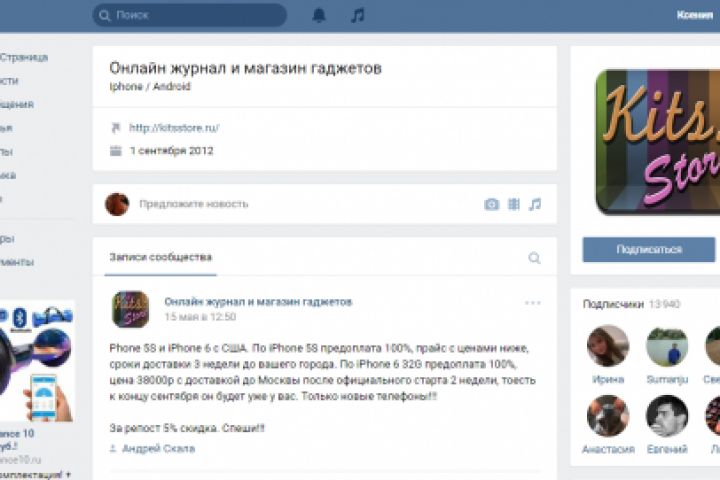
Task: Attach audio in the suggest news box
Action: click(535, 204)
